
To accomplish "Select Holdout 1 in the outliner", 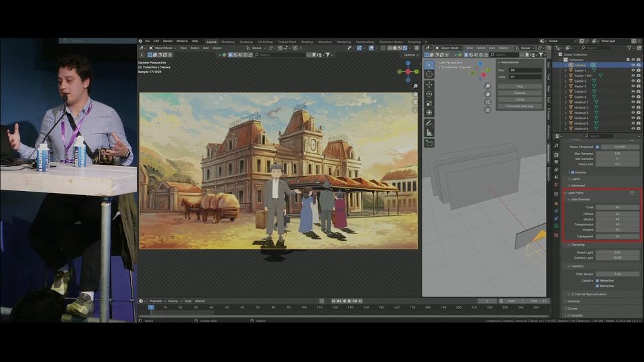I will [581, 102].
